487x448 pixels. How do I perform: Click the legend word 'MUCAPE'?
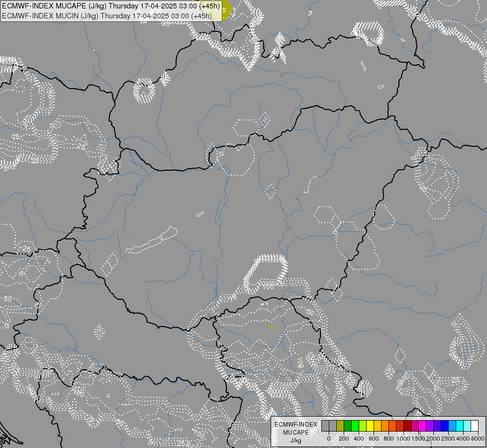point(296,433)
